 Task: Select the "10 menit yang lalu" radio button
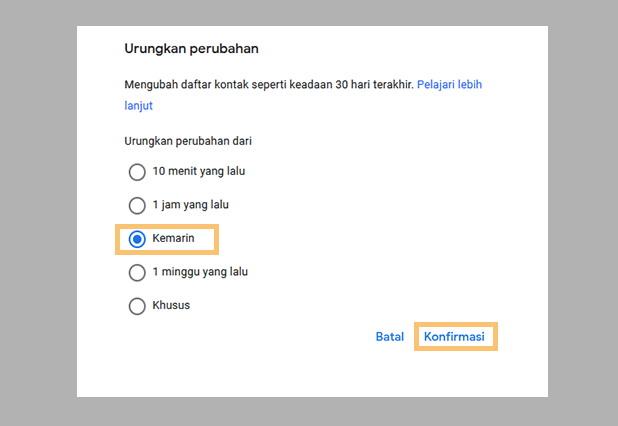tap(137, 171)
